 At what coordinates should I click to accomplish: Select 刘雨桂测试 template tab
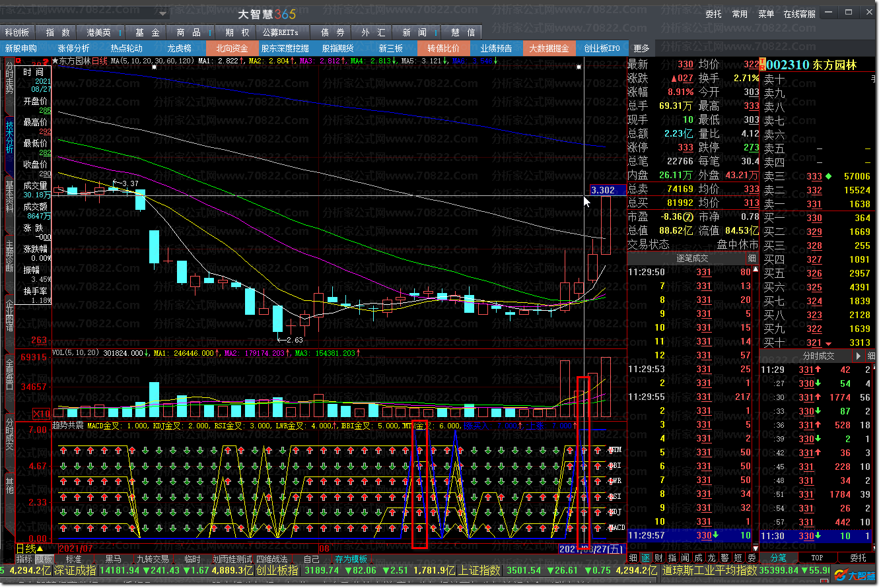[232, 558]
